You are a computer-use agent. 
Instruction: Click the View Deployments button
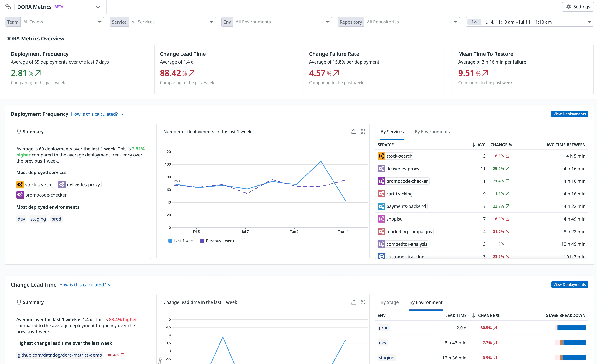coord(569,114)
